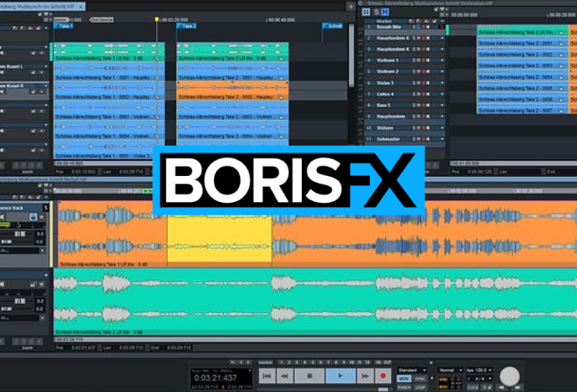Click the lock icon on the Reference track
Image resolution: width=577 pixels, height=392 pixels.
click(33, 217)
